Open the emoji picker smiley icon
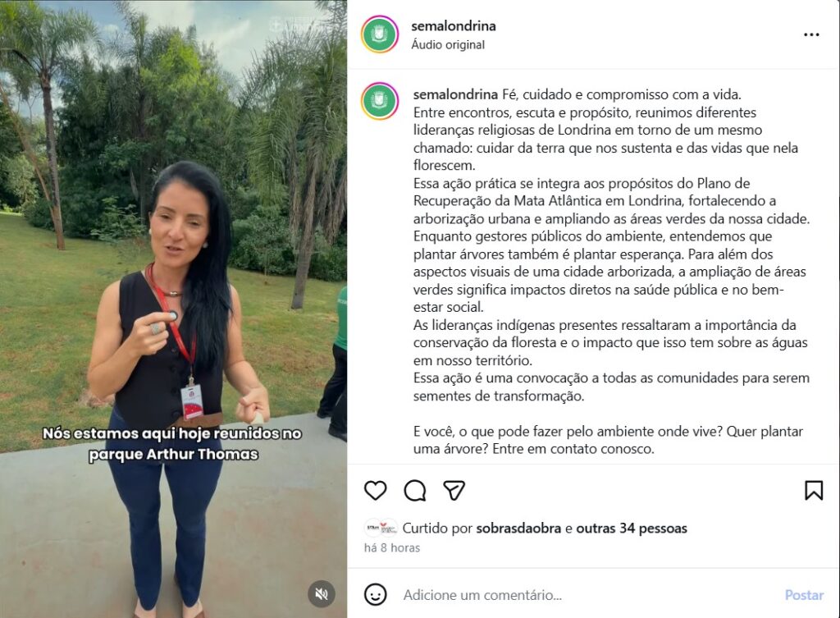This screenshot has height=618, width=840. (375, 594)
